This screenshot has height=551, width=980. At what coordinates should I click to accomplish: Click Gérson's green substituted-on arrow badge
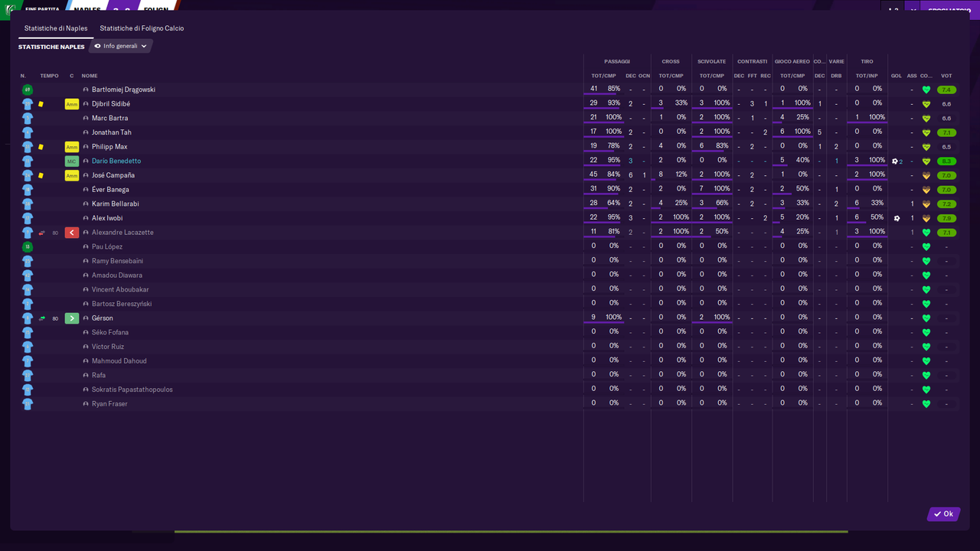coord(72,318)
